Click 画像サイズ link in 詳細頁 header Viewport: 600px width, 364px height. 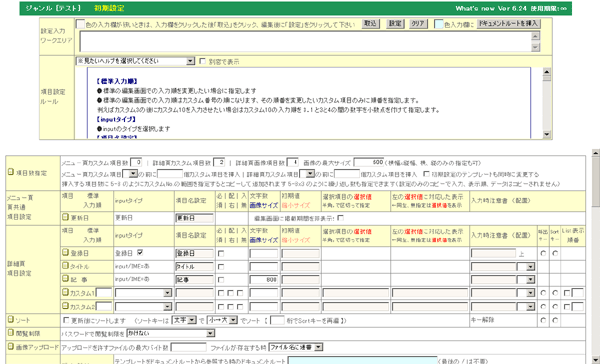coord(264,240)
